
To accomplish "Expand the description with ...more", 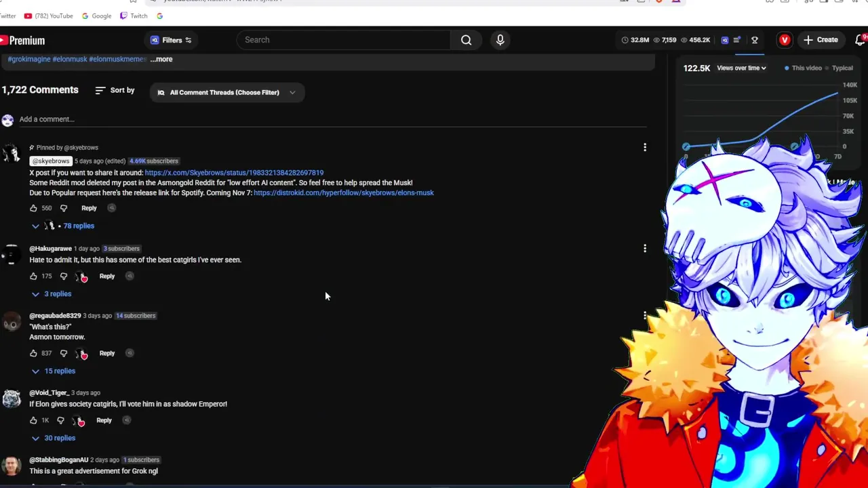I will click(161, 59).
